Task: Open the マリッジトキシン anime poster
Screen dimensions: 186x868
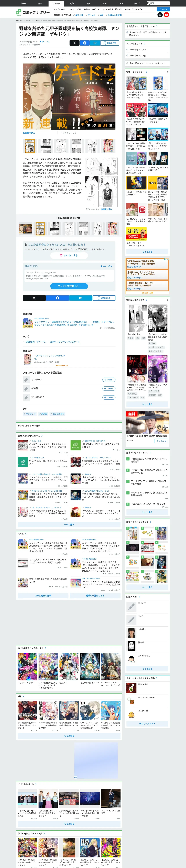Action: point(27,666)
